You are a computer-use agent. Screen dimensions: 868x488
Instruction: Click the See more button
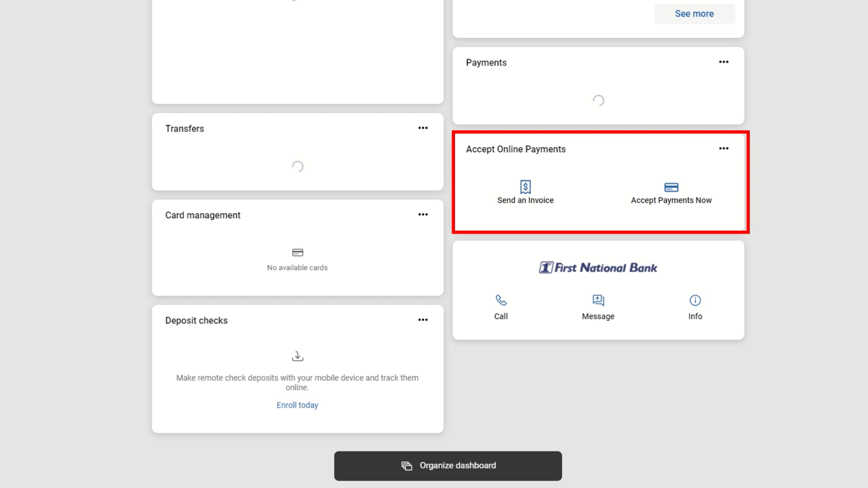tap(694, 14)
